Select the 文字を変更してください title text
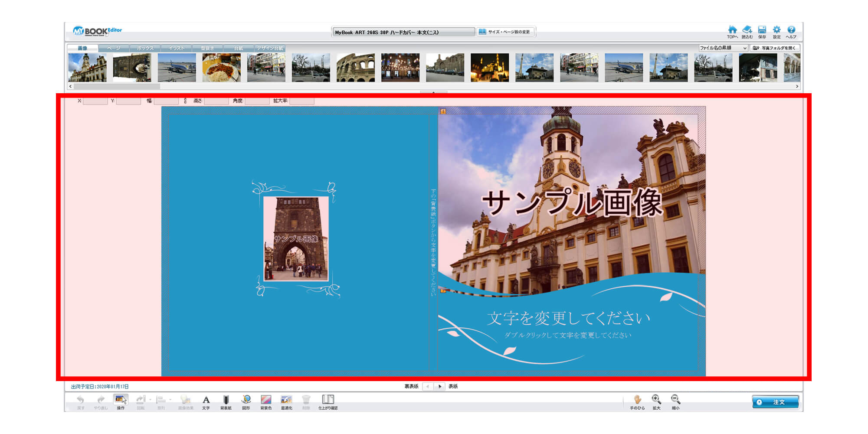Screen dimensions: 868x434 coord(568,318)
